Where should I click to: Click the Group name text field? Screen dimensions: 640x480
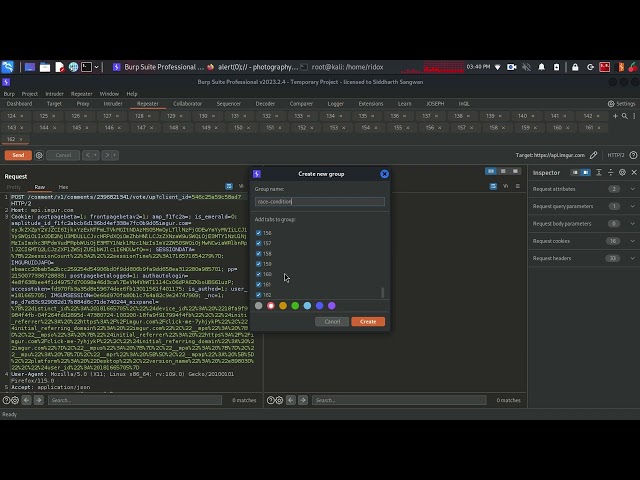point(319,202)
